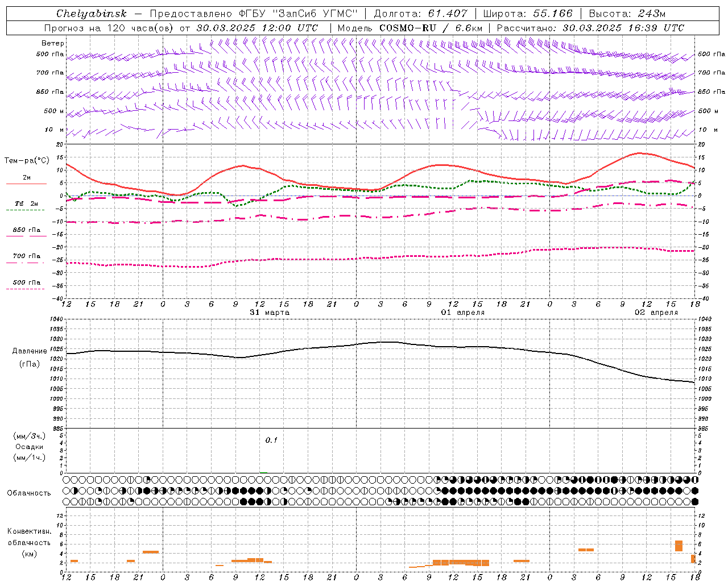Click the '02 апреля' date label

656,313
